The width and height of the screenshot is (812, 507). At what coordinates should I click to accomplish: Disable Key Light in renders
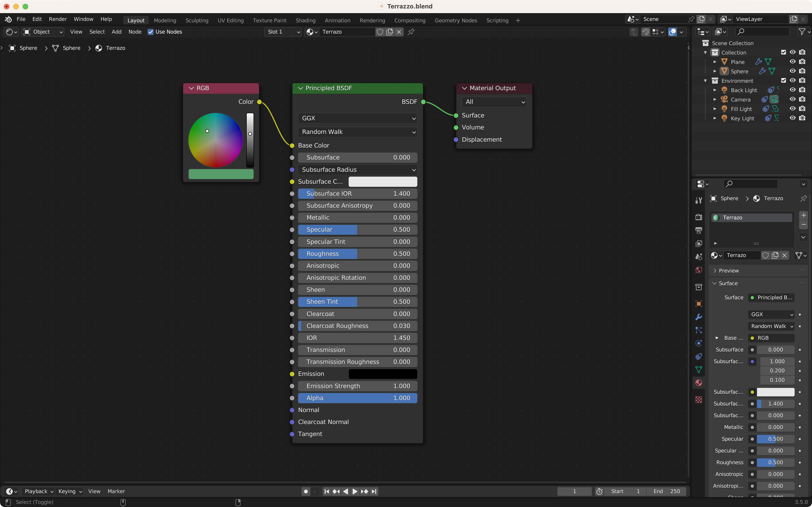click(802, 118)
